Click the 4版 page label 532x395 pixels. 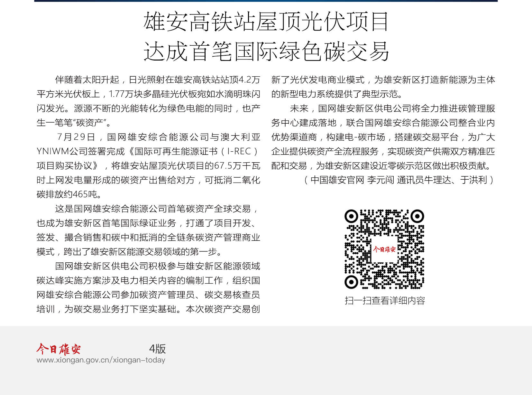[157, 349]
